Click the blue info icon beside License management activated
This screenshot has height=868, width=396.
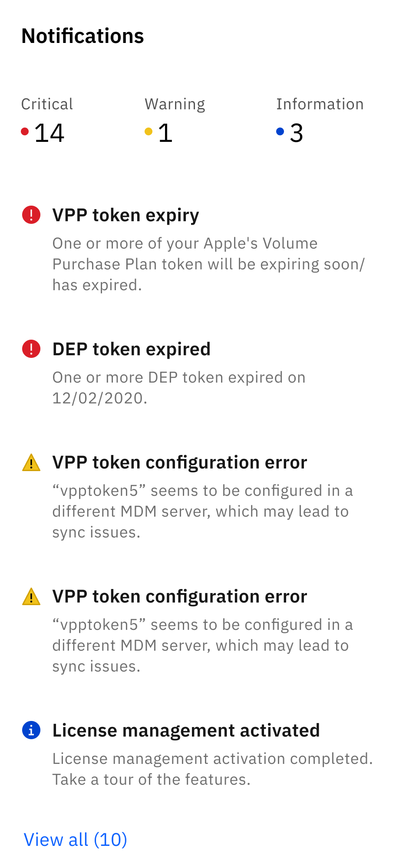(x=31, y=730)
